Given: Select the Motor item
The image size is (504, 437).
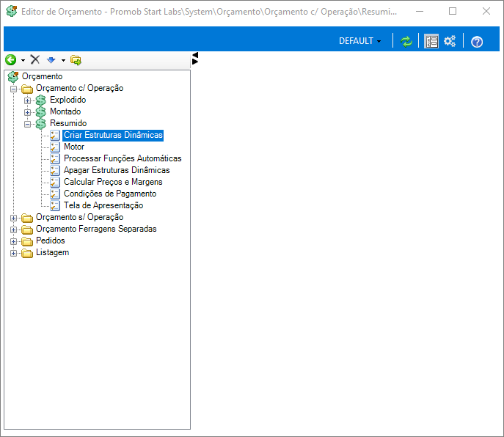Looking at the screenshot, I should click(74, 147).
